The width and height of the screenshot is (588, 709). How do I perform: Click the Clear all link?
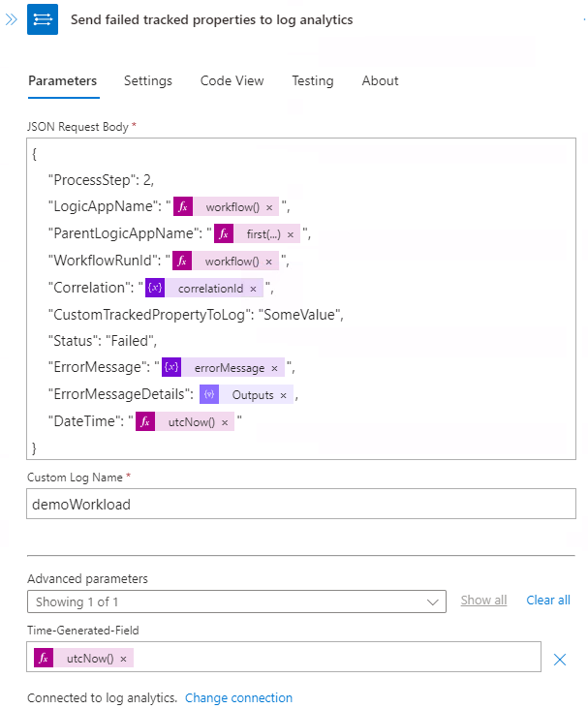coord(548,601)
